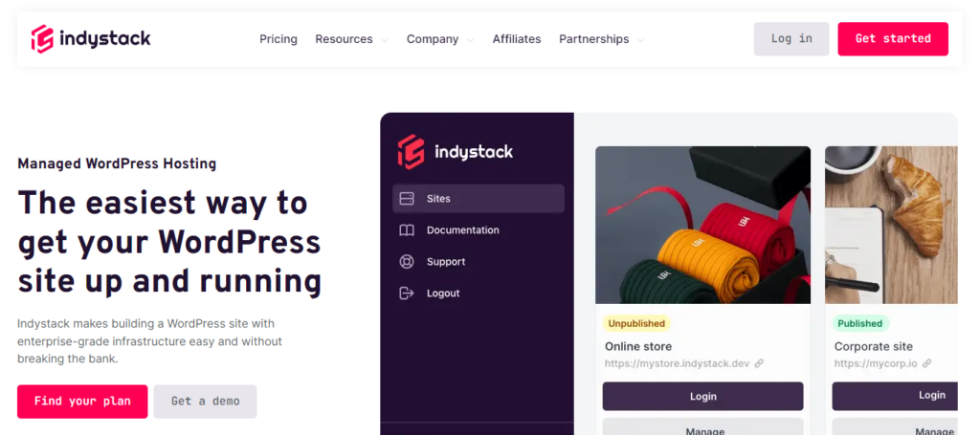
Task: Click the link icon beside mystore.indystack.dev
Action: (759, 363)
